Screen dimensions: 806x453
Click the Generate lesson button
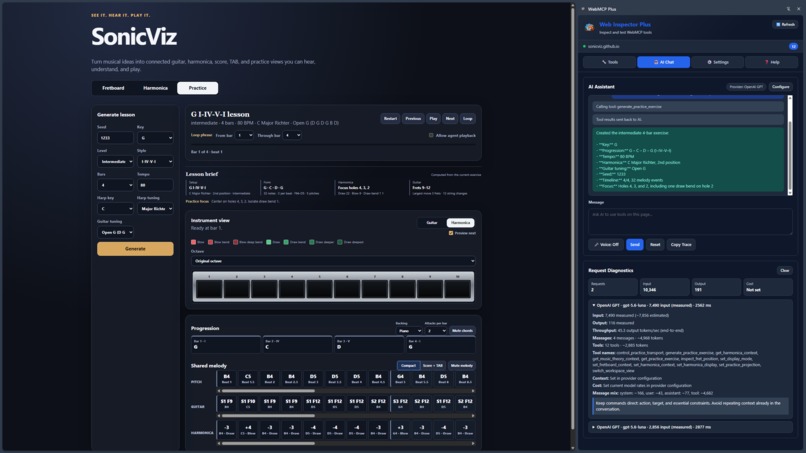coord(135,249)
